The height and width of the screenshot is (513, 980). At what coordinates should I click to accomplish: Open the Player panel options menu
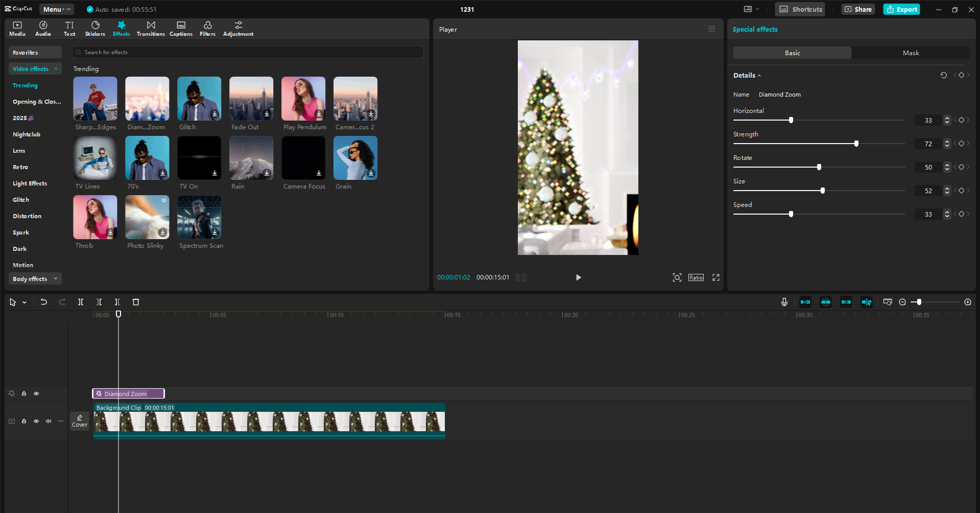click(x=712, y=29)
